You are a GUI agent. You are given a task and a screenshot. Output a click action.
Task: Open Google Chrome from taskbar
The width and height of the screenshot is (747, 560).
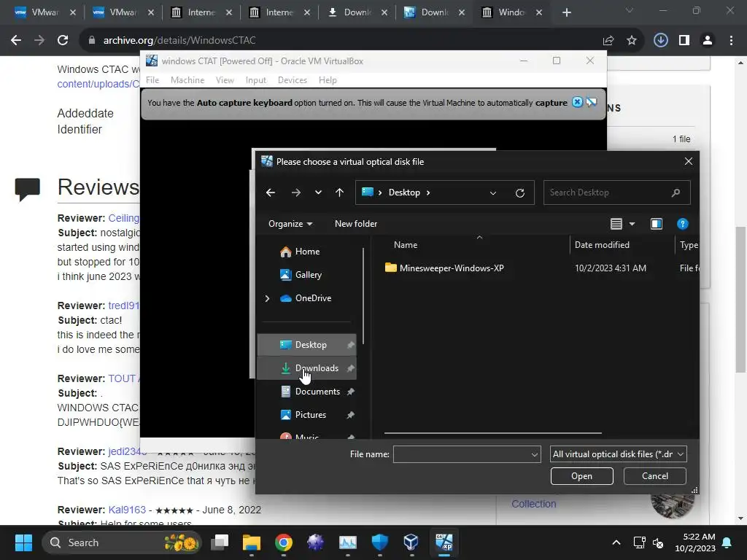click(284, 542)
